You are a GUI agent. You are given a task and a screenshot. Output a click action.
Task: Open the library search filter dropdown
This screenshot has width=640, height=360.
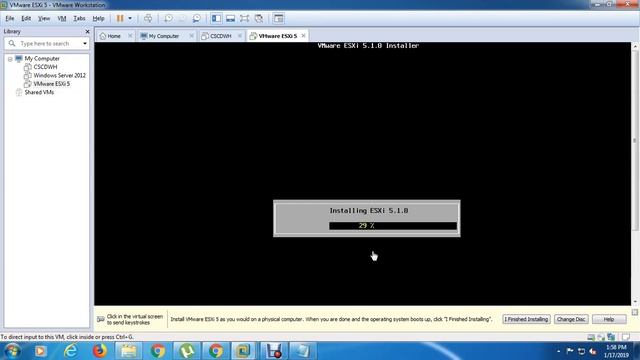(85, 43)
